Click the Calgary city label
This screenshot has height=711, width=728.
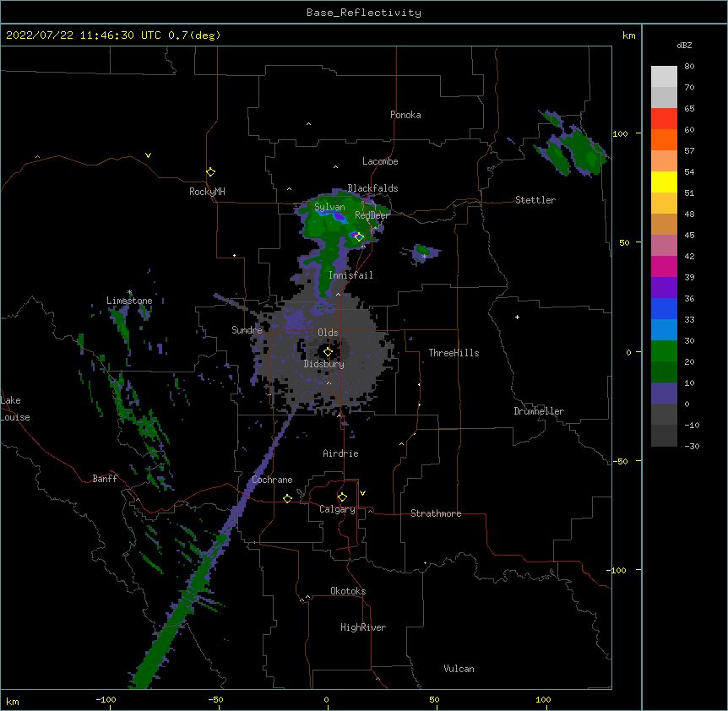(x=337, y=509)
